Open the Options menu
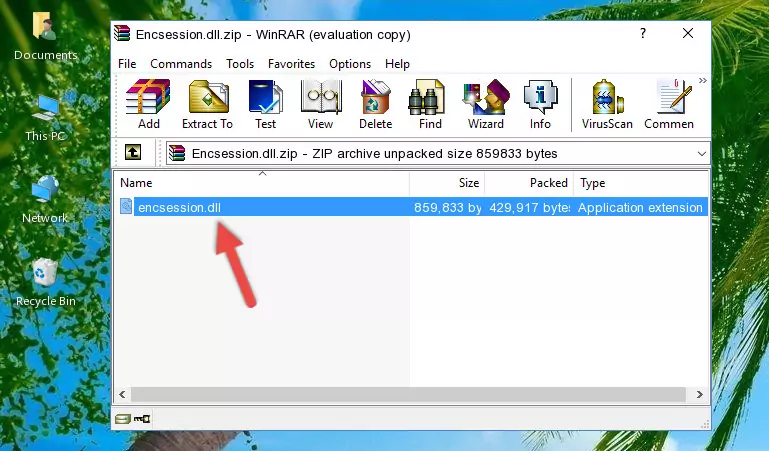The image size is (769, 451). coord(350,64)
